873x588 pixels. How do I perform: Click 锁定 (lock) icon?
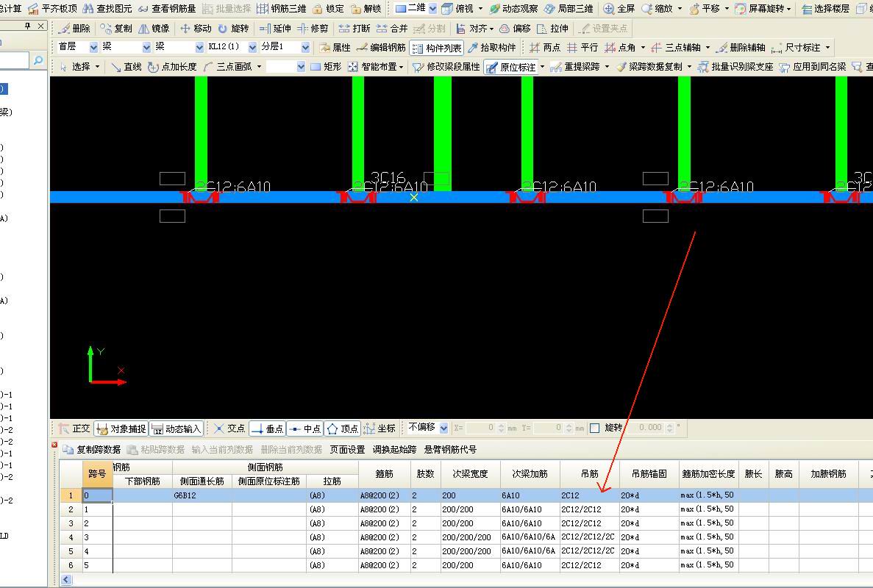pos(329,9)
